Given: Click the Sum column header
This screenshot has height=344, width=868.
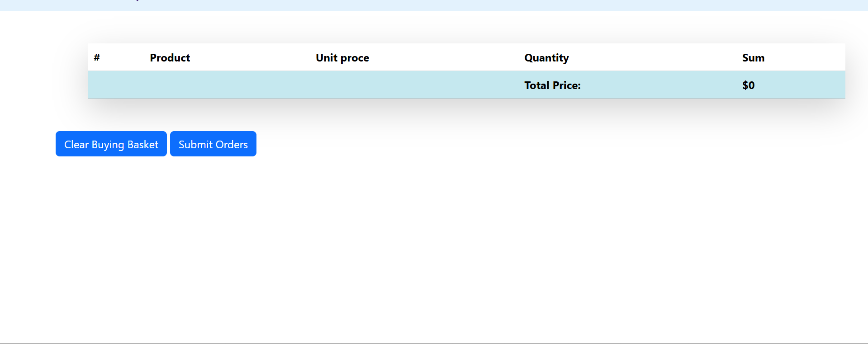Looking at the screenshot, I should (753, 58).
